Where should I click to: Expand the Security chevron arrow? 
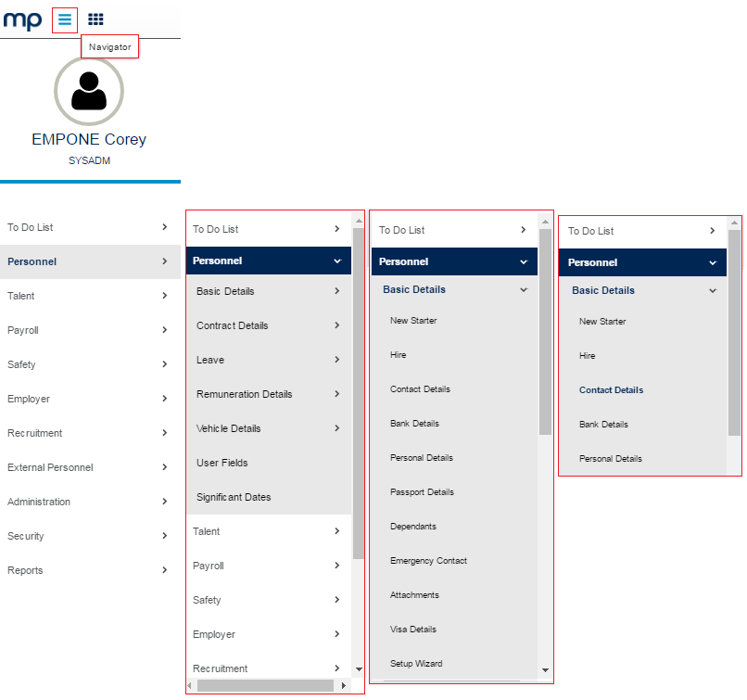point(164,536)
